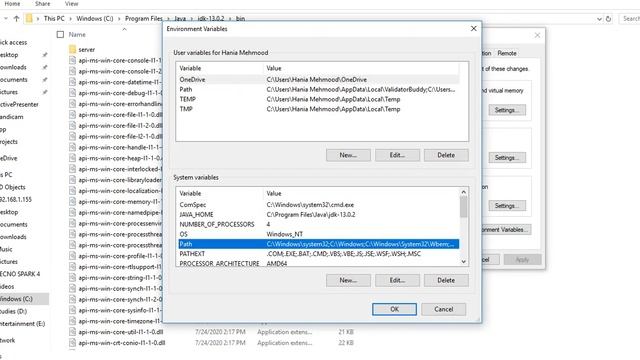
Task: Click the folder icon in the address bar
Action: click(x=29, y=18)
